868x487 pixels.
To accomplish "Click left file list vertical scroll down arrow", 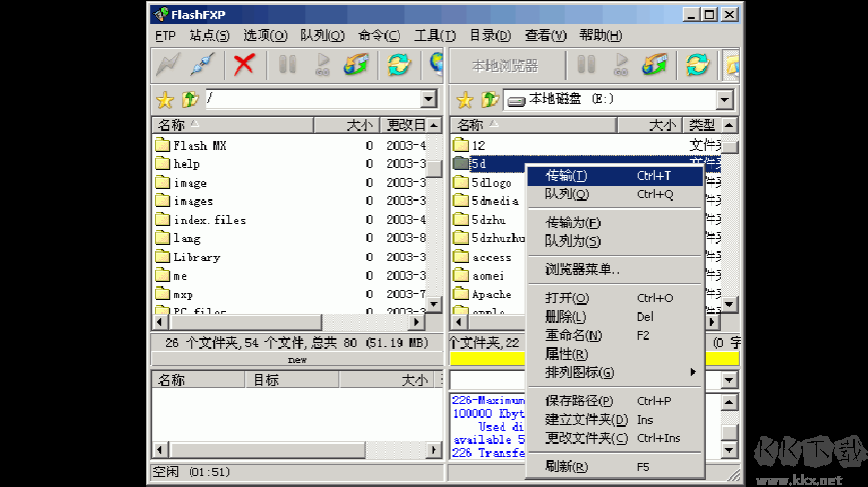I will point(434,304).
